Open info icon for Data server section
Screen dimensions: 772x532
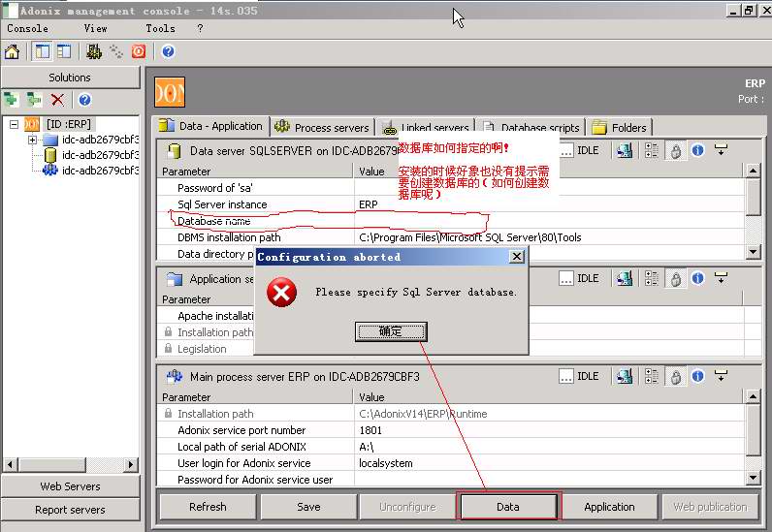(x=696, y=150)
